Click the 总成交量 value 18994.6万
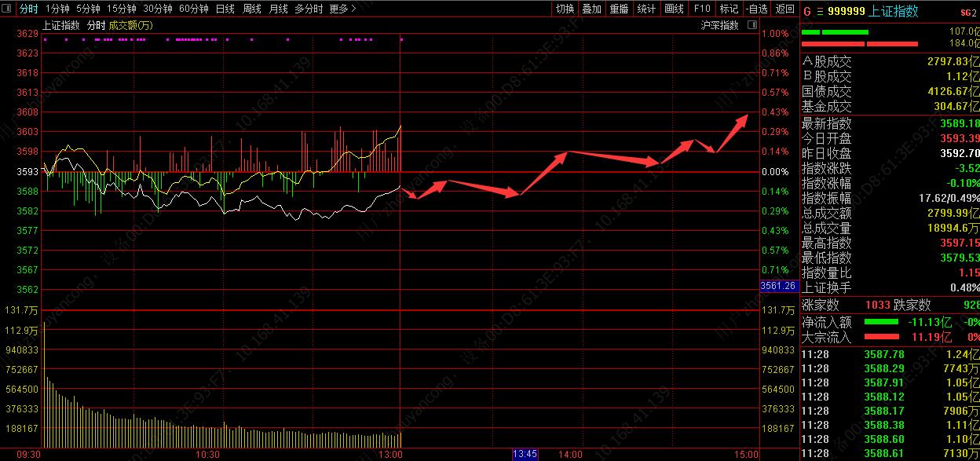 pyautogui.click(x=953, y=228)
